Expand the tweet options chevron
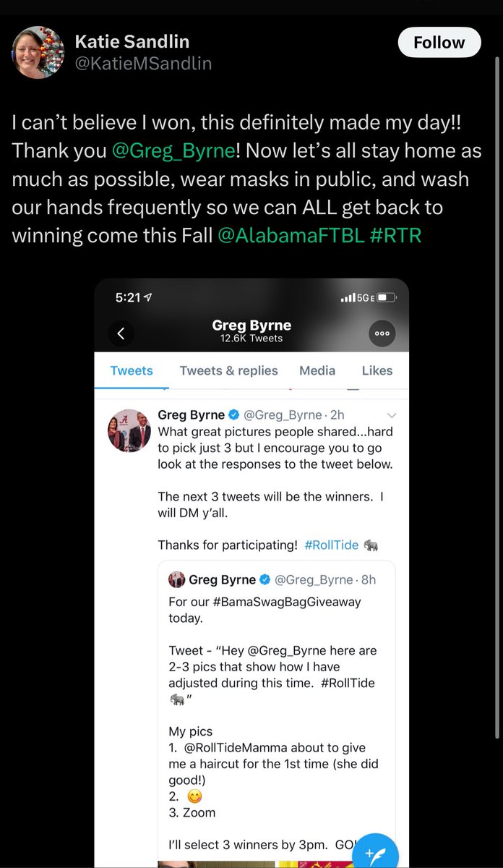 pyautogui.click(x=392, y=415)
